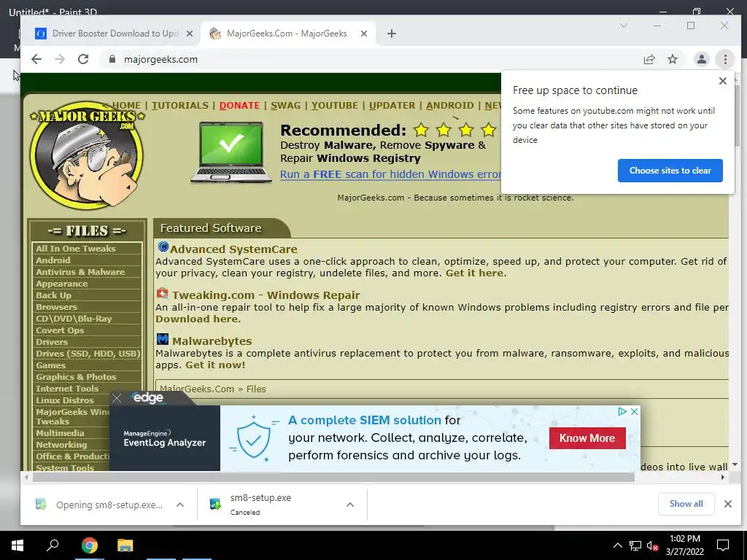
Task: Click the Tweaking.com Windows Repair icon
Action: tap(163, 293)
